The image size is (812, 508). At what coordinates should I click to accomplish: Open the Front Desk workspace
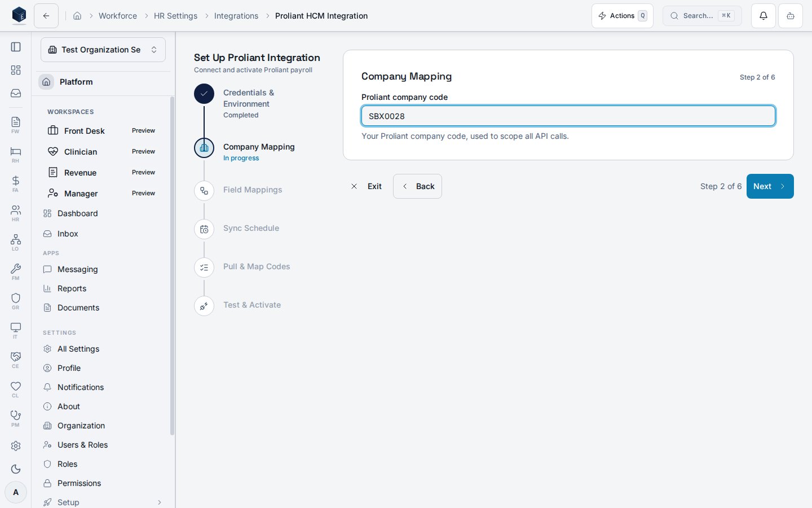click(103, 131)
